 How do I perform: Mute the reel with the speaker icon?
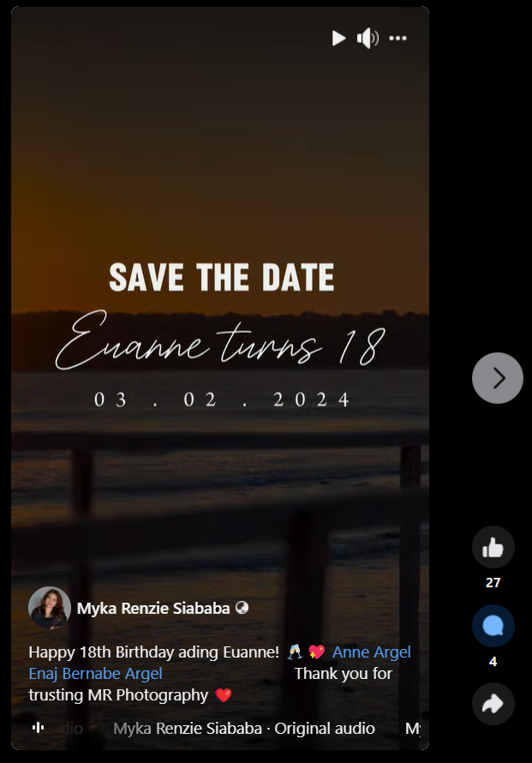tap(368, 38)
